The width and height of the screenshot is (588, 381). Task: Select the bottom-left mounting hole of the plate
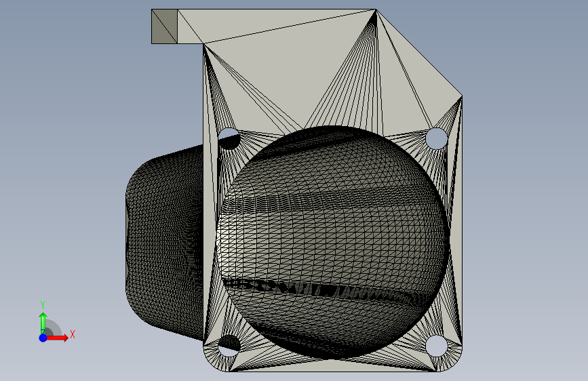click(x=229, y=346)
